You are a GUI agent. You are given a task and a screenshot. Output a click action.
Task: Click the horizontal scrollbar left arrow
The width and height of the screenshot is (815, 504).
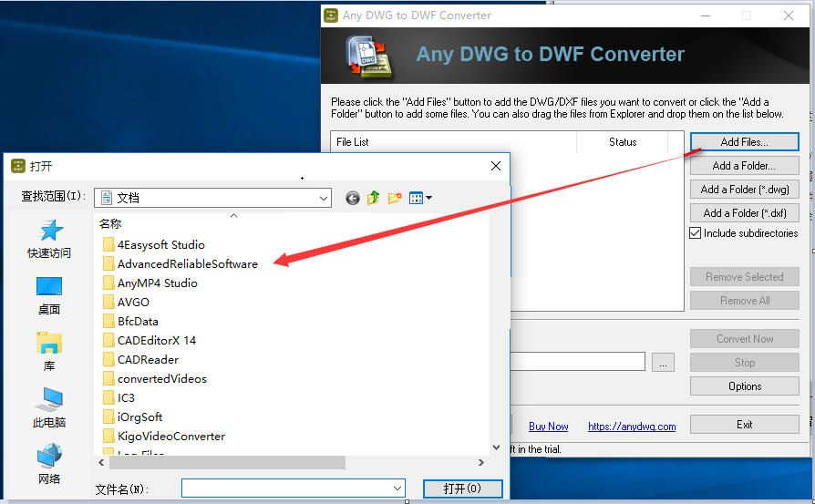pos(101,462)
